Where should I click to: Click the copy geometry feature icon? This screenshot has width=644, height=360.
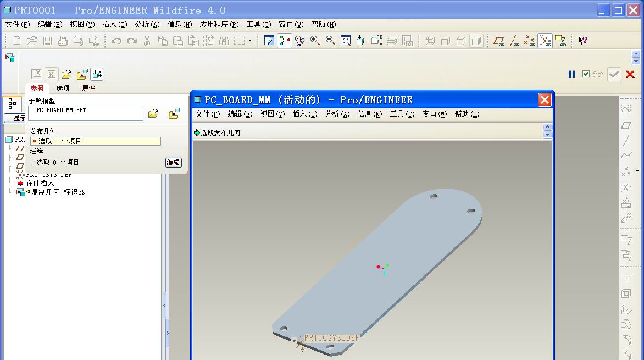pos(10,58)
